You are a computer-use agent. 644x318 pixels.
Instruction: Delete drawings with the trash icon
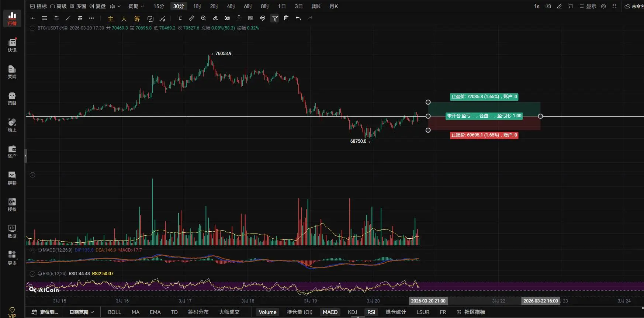pos(286,18)
